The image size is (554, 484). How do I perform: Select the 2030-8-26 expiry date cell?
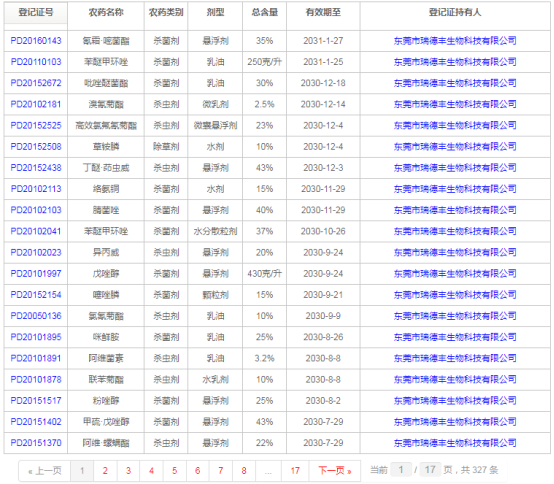[323, 337]
